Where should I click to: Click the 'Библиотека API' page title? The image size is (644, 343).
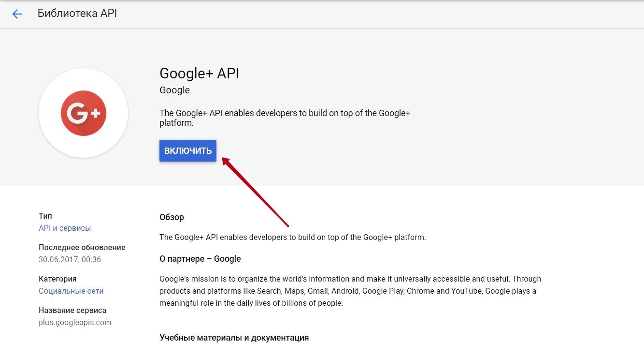point(77,14)
